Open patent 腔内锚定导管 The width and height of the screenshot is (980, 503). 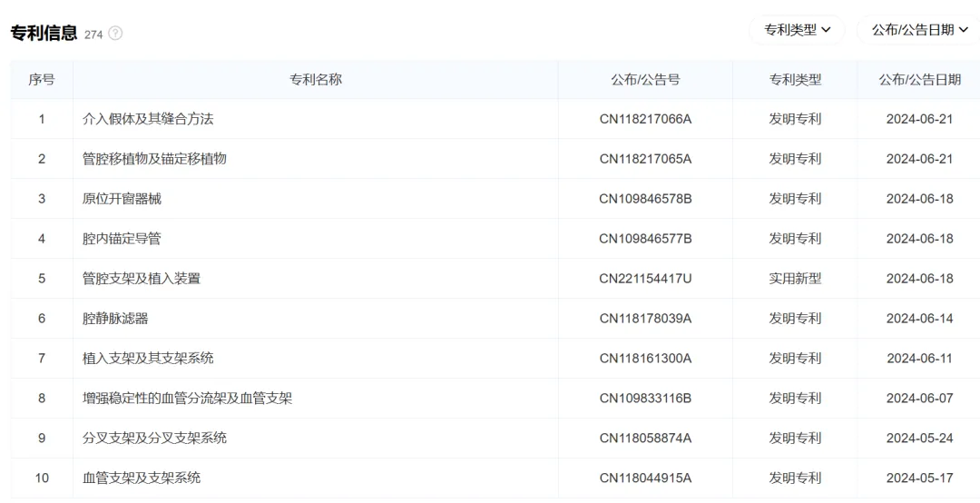[122, 239]
